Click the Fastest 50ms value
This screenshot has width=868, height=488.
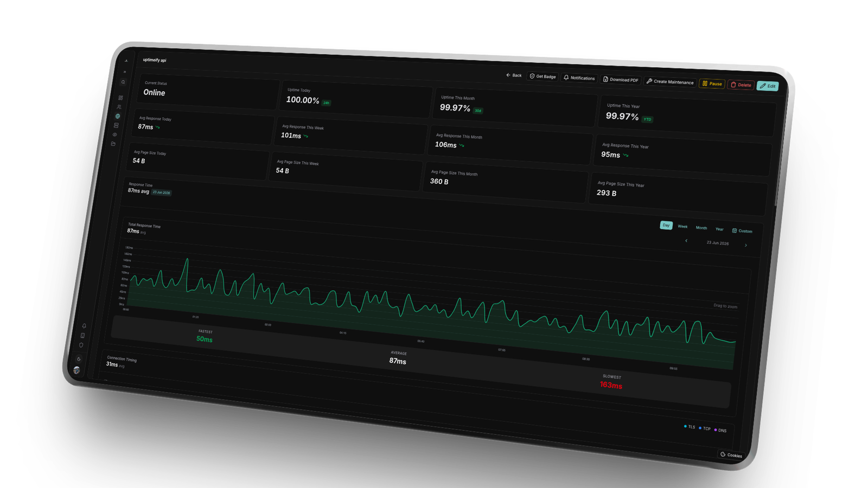point(205,339)
